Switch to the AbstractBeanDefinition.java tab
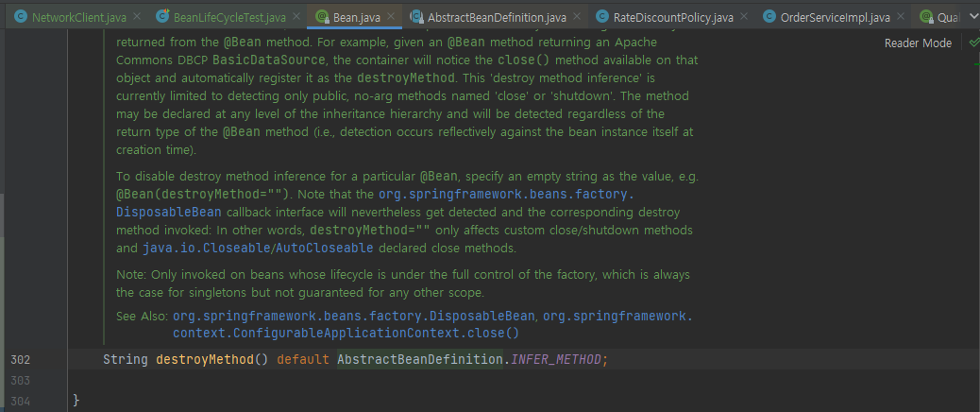 click(x=497, y=17)
